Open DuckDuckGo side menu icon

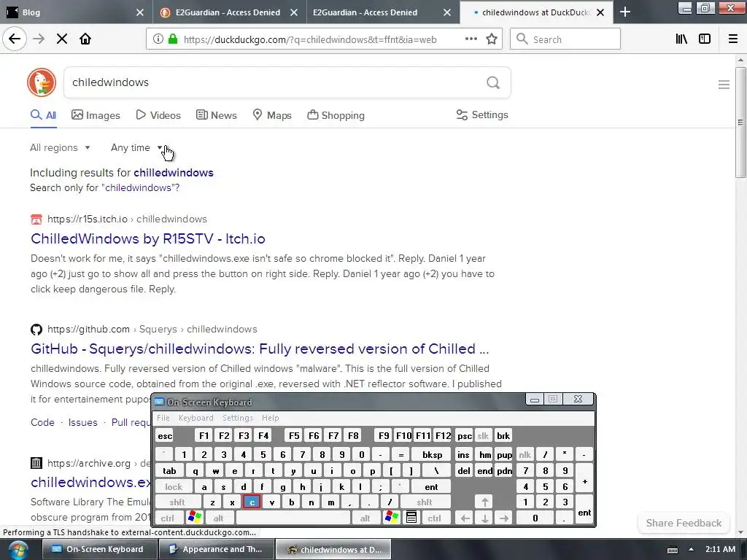point(724,85)
